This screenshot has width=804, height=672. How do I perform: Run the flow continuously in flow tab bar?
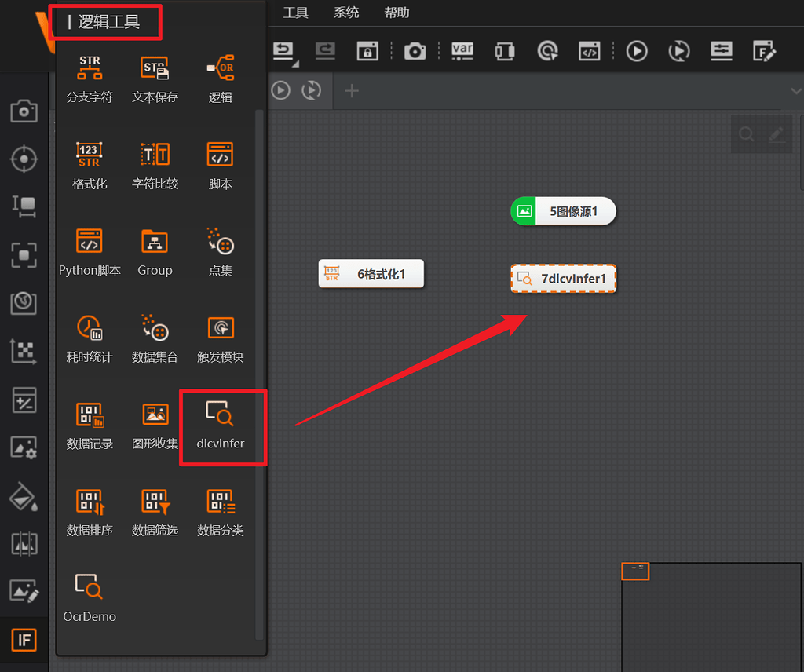click(311, 91)
